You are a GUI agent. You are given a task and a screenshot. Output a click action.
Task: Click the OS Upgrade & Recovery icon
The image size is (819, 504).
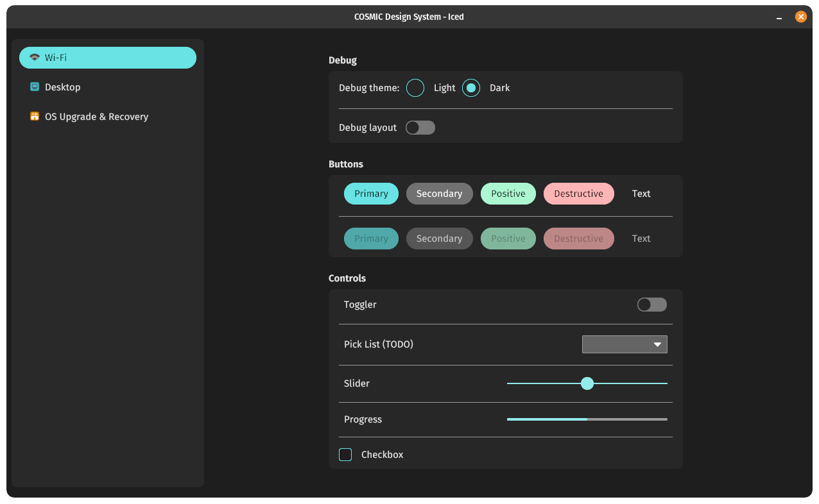coord(35,117)
